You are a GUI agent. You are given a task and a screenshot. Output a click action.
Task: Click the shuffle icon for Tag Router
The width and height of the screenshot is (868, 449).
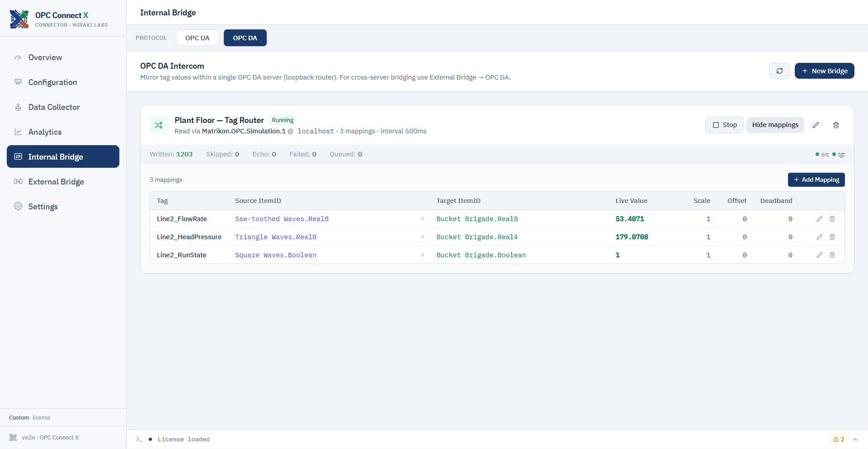[159, 125]
